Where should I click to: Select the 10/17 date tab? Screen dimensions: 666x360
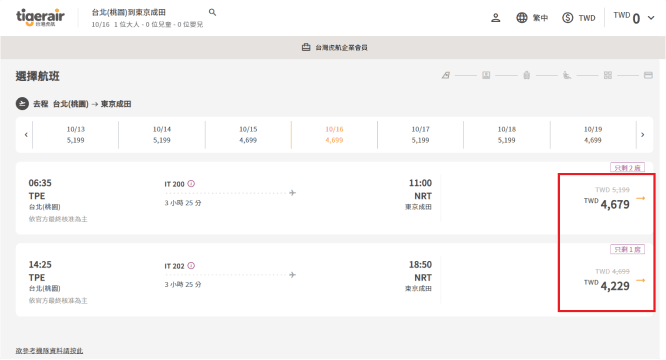[x=420, y=135]
